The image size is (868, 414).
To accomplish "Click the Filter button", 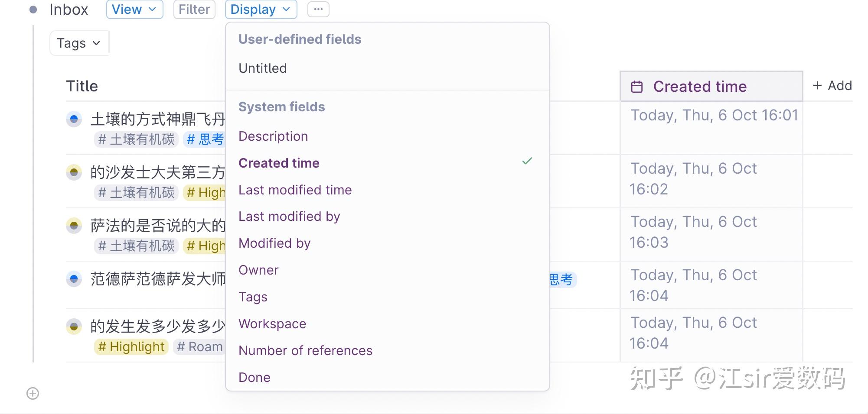I will (194, 10).
